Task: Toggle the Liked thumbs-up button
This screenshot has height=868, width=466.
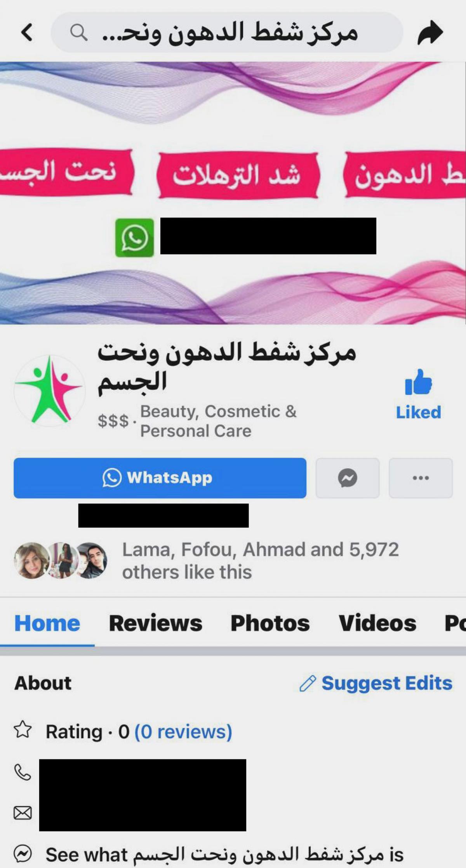Action: tap(418, 394)
